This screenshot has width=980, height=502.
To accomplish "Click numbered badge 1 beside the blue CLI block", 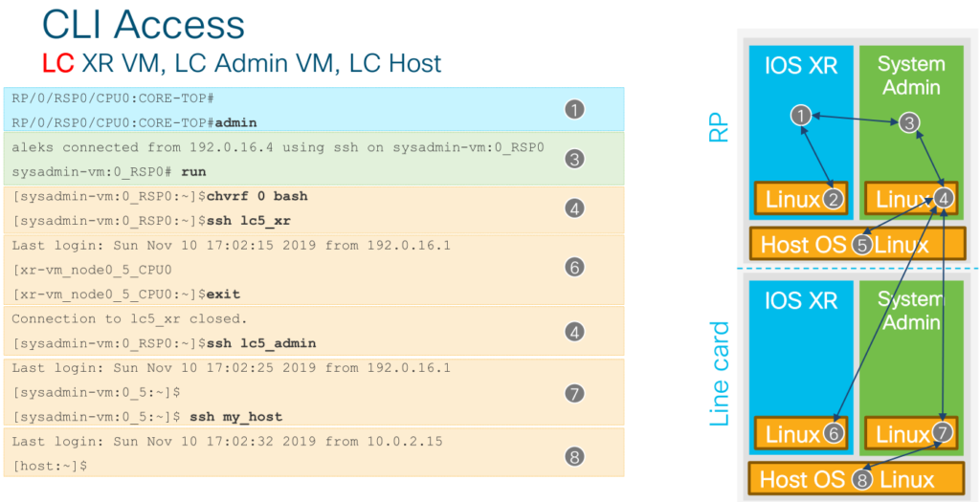I will coord(574,109).
